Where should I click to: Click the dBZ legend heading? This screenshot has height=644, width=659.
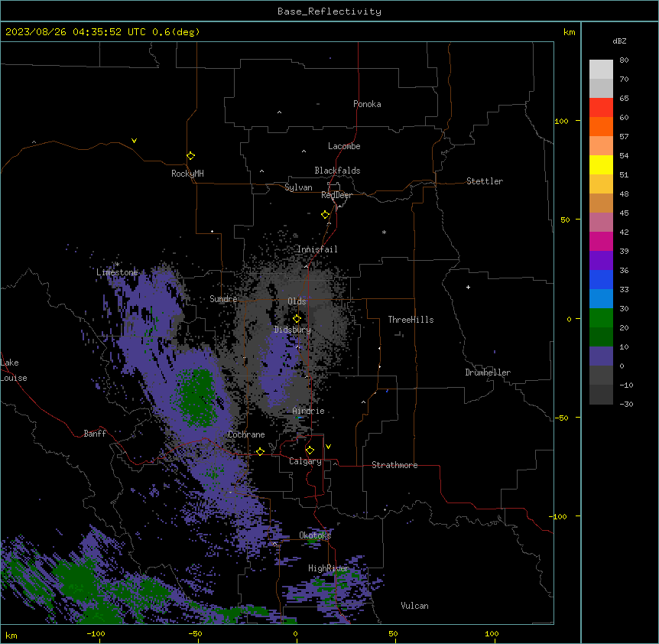coord(619,41)
